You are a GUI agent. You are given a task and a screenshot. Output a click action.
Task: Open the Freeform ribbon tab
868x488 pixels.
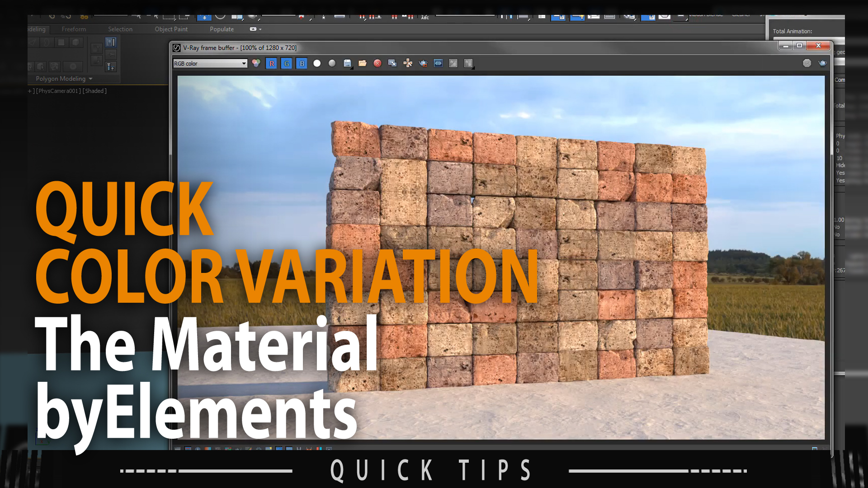[x=74, y=29]
